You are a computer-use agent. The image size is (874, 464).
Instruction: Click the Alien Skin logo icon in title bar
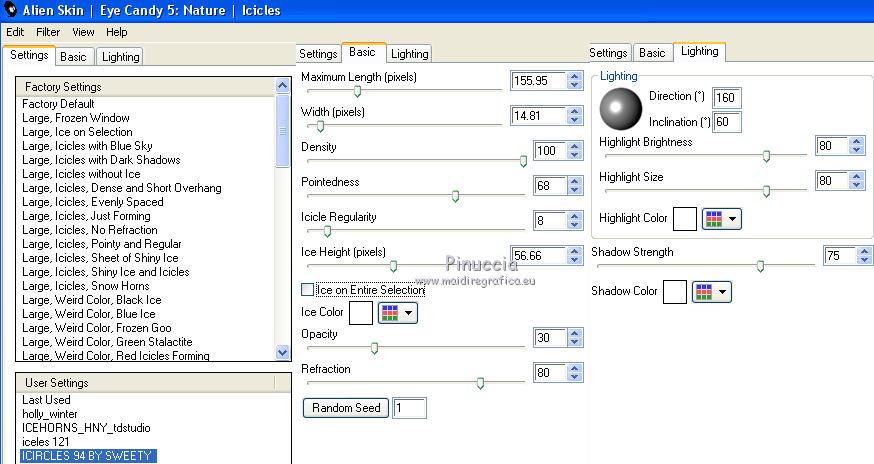pos(10,9)
